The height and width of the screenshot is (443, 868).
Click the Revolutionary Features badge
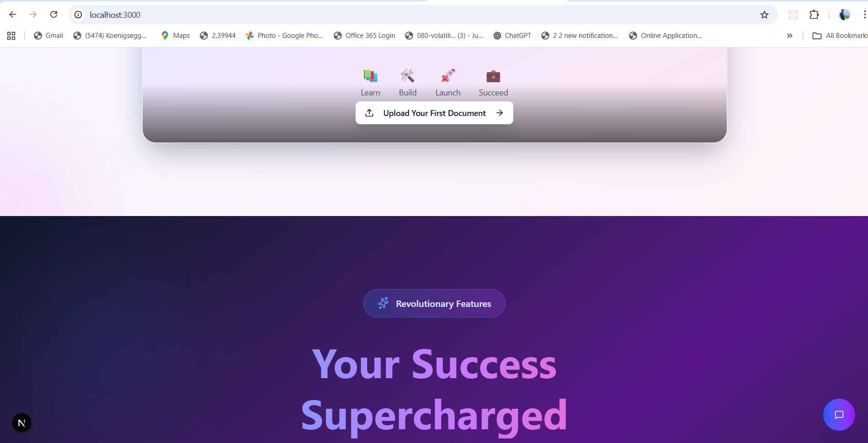[x=434, y=303]
